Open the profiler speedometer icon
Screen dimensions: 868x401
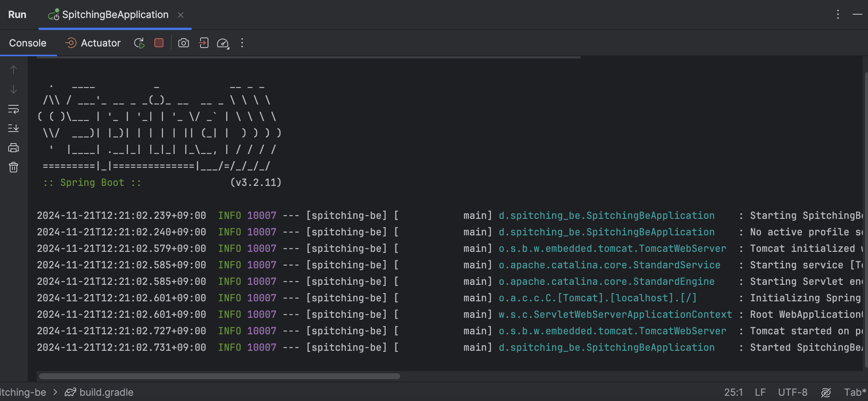point(223,43)
